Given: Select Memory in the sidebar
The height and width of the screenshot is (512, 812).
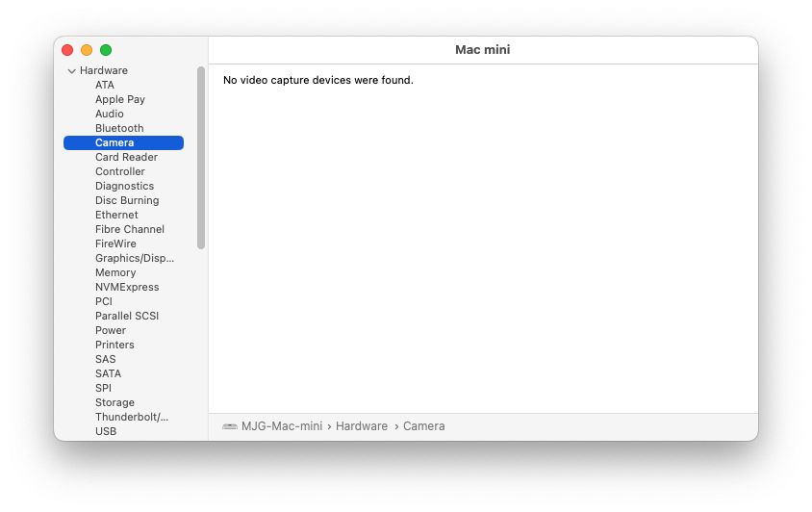Looking at the screenshot, I should tap(115, 272).
